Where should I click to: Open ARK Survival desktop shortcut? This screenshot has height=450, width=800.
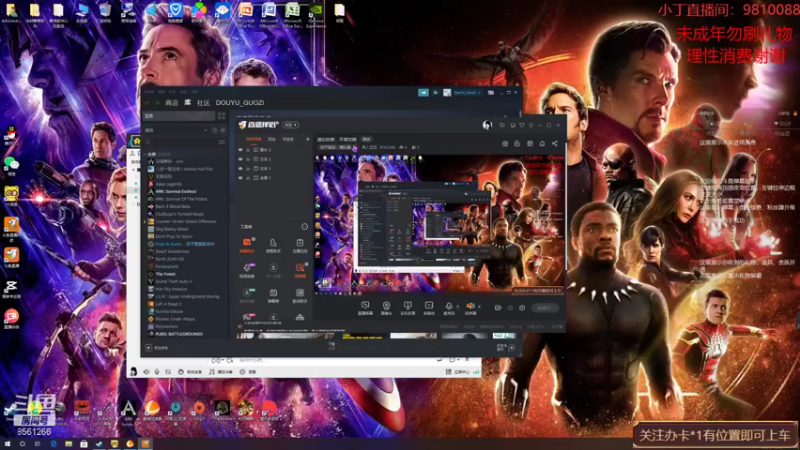[129, 411]
